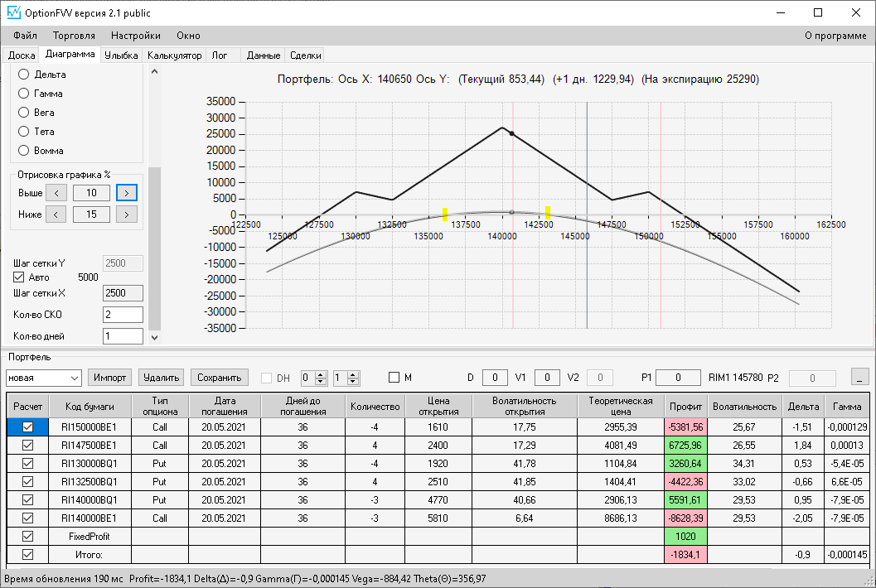Uncheck the Авто grid step checkbox

[x=18, y=277]
